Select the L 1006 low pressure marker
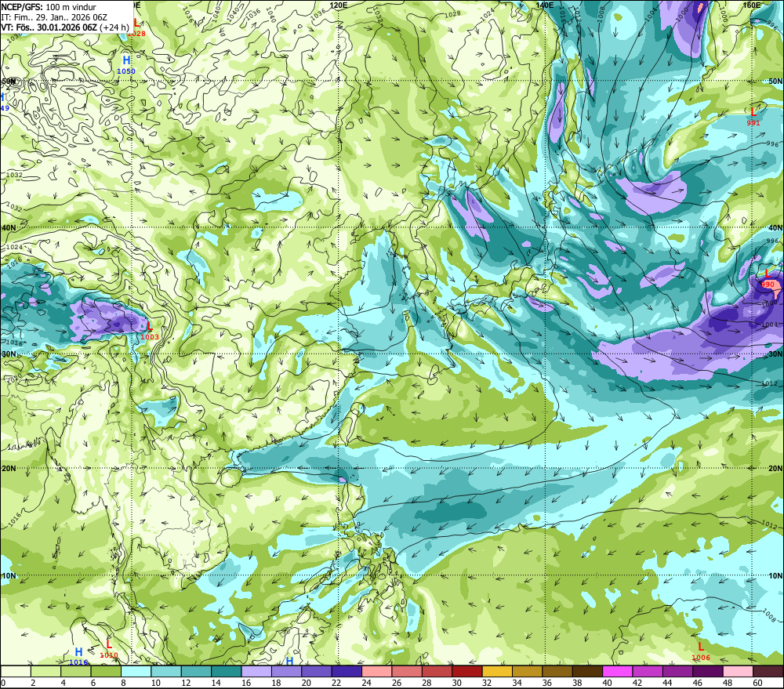 tap(701, 651)
